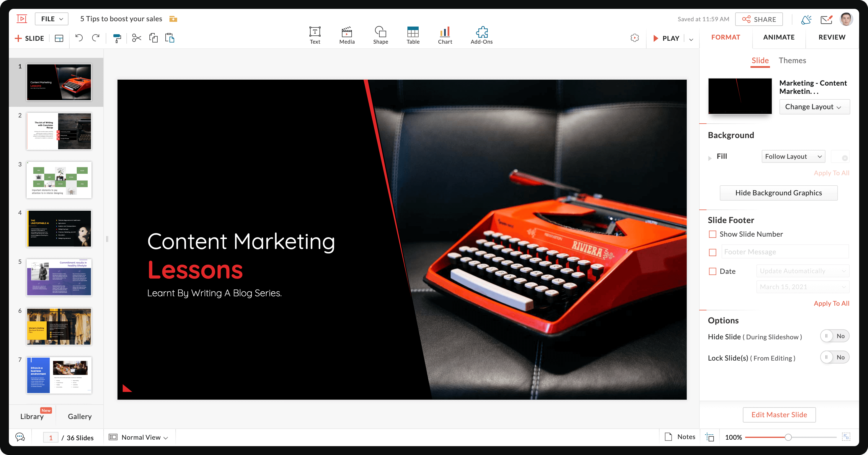Enable Show Slide Number checkbox
Viewport: 868px width, 455px height.
coord(713,234)
